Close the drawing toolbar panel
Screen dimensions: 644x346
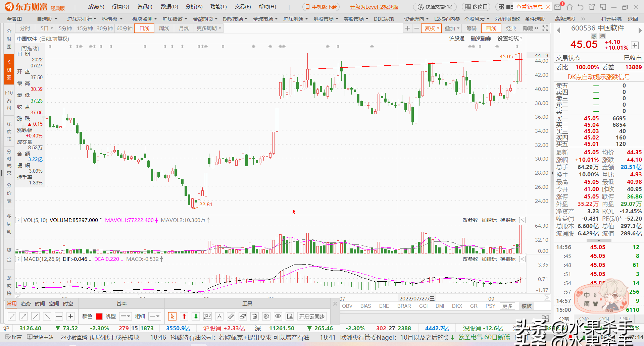pos(335,303)
